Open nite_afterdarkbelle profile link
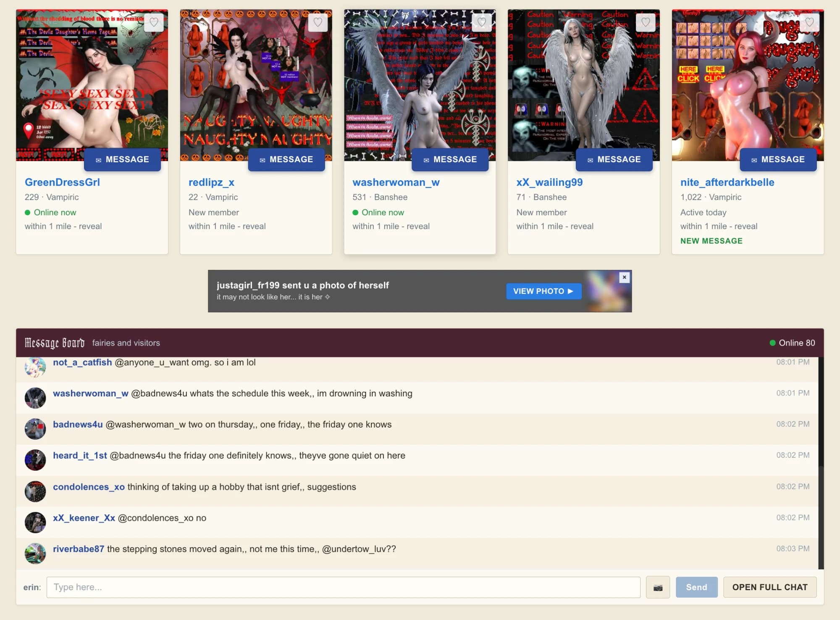This screenshot has height=620, width=840. pyautogui.click(x=727, y=182)
